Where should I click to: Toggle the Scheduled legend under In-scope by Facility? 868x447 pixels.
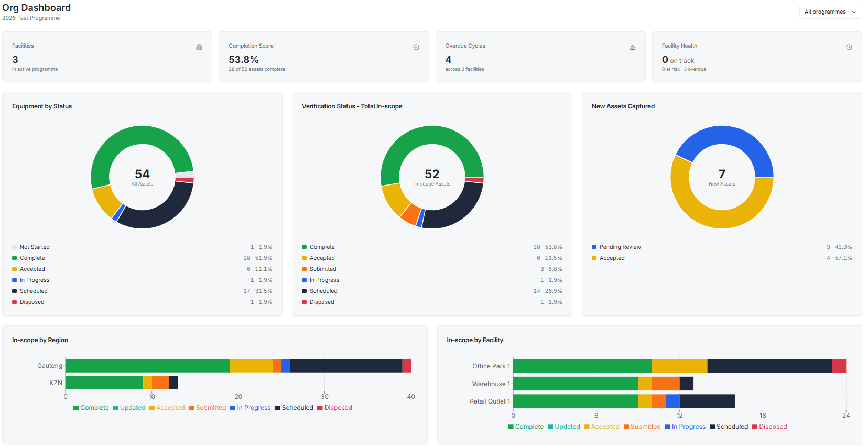point(729,427)
